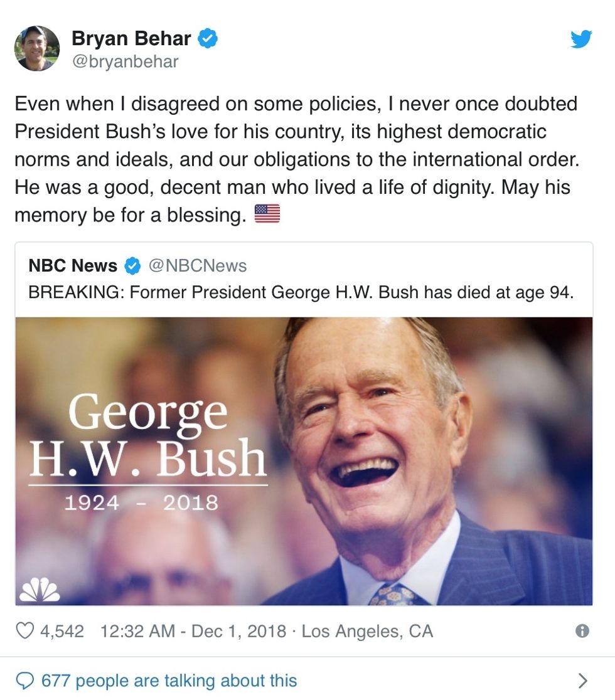The width and height of the screenshot is (615, 700).
Task: Open Bryan Behar's profile avatar
Action: click(37, 48)
